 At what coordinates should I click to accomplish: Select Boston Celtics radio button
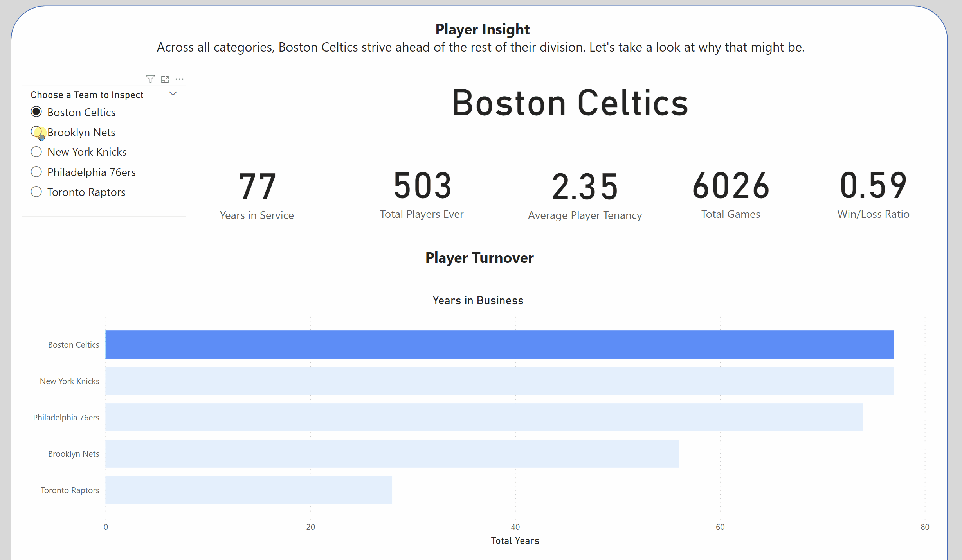(36, 112)
